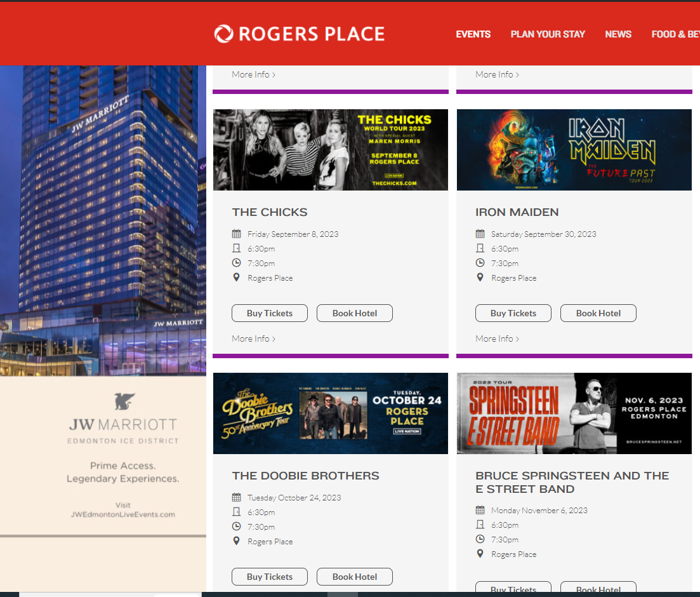Open More Info for The Chicks

click(x=254, y=339)
